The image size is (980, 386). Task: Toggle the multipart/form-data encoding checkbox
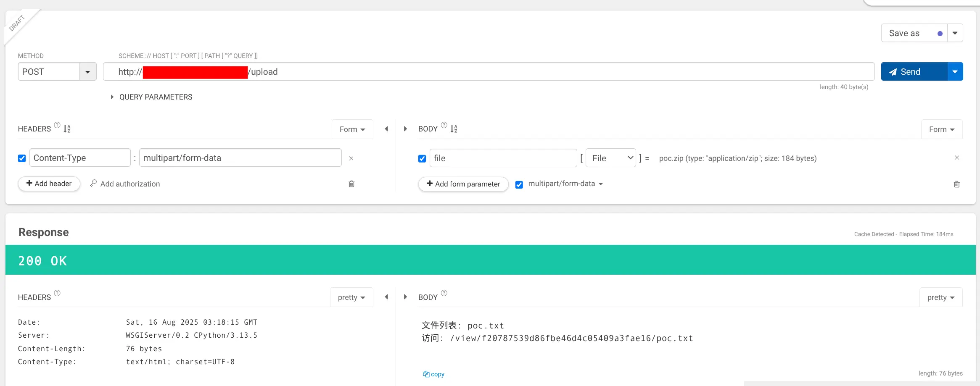pos(519,185)
